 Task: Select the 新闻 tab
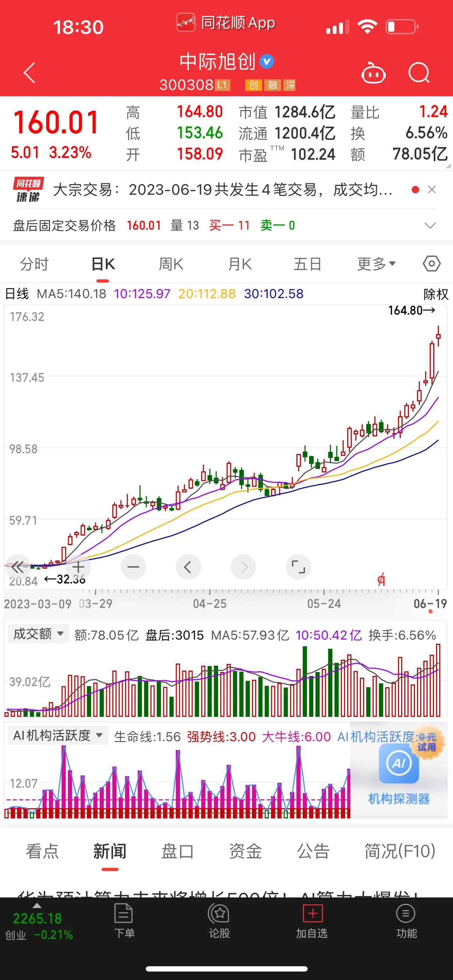110,851
